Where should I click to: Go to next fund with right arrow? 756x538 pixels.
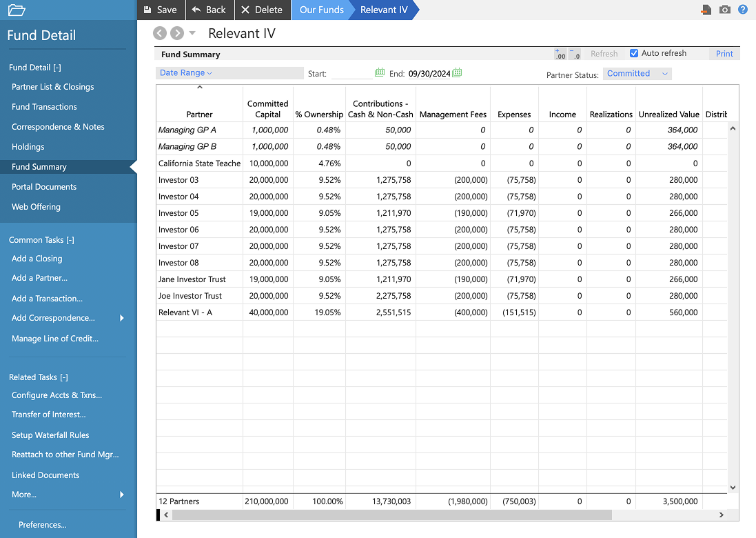point(177,33)
